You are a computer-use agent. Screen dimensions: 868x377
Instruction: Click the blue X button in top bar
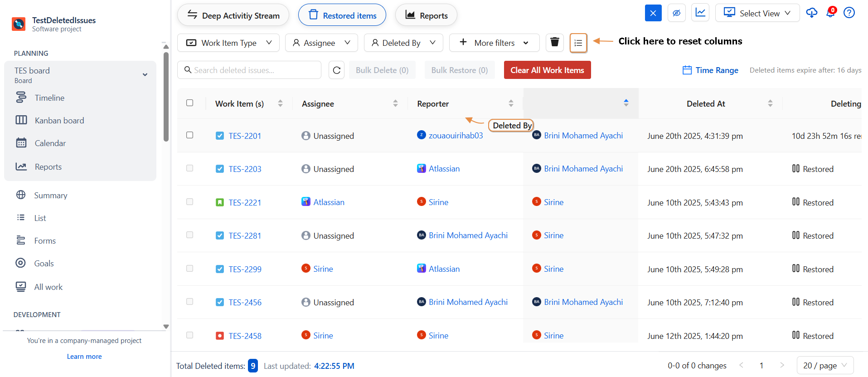coord(653,13)
